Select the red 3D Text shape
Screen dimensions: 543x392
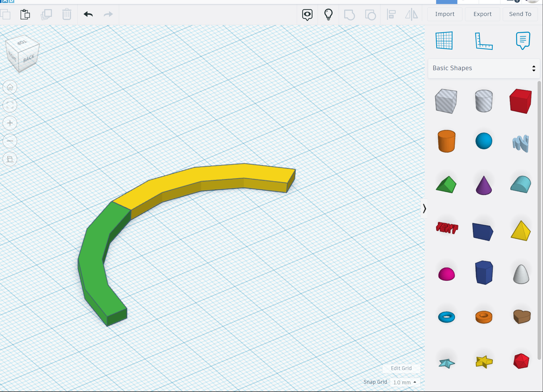point(447,228)
